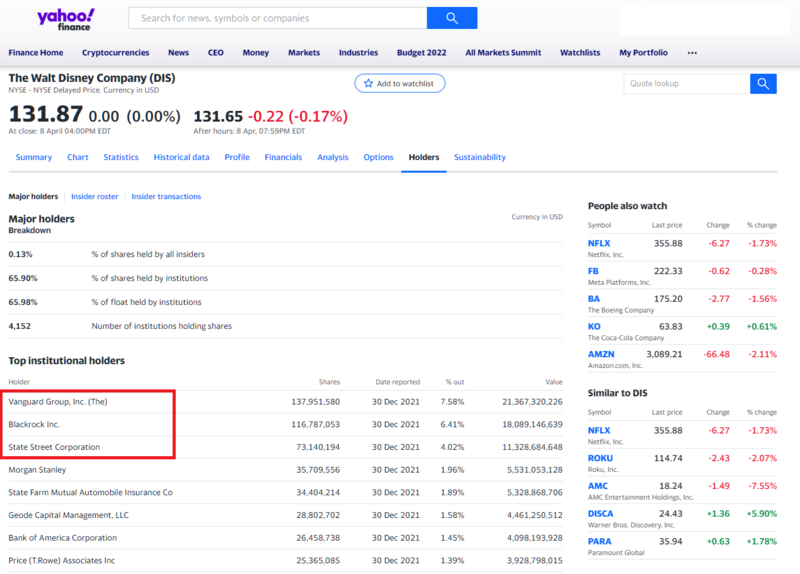Click the Yahoo Finance logo
Image resolution: width=800 pixels, height=574 pixels.
tap(66, 19)
